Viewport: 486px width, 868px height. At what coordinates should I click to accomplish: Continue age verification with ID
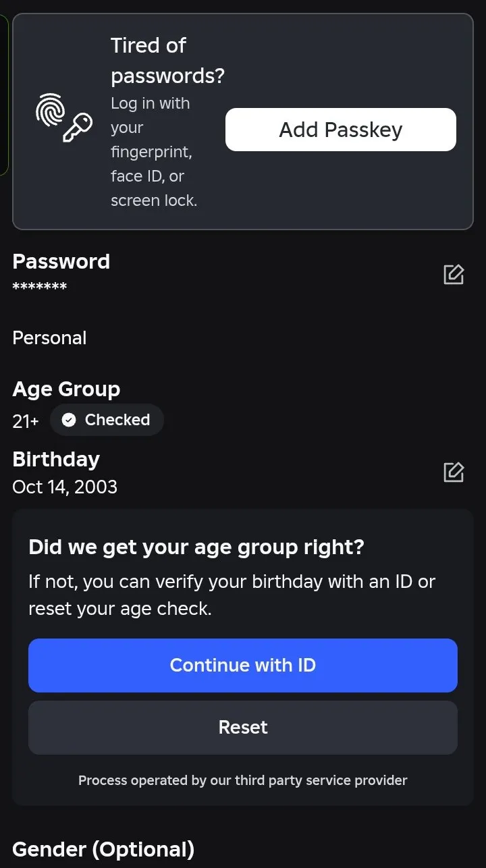tap(243, 666)
